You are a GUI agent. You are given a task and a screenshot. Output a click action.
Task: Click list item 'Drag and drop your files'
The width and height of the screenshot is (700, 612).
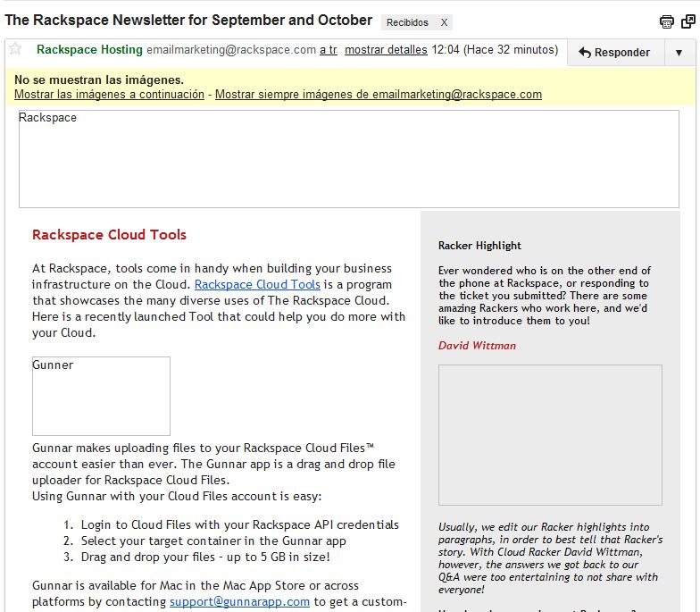point(205,558)
